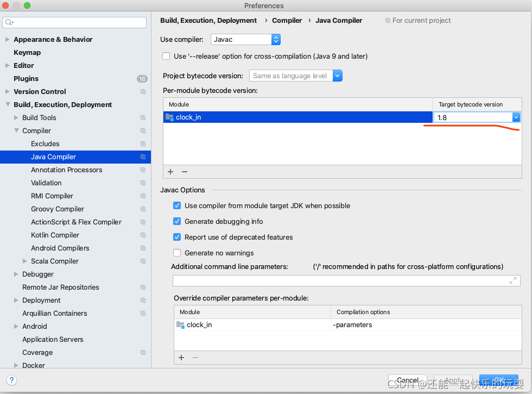Viewport: 532px width, 394px height.
Task: Click Build, Execution, Deployment breadcrumb
Action: coord(208,21)
